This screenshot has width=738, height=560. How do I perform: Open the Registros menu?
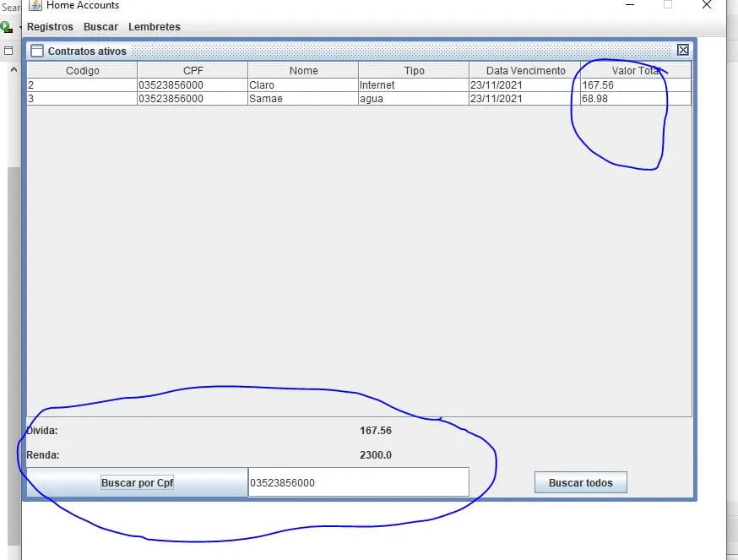pyautogui.click(x=50, y=27)
